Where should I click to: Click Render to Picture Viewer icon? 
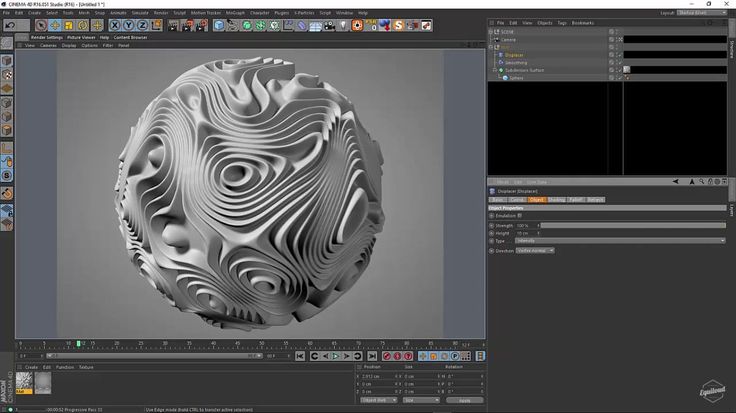point(187,25)
